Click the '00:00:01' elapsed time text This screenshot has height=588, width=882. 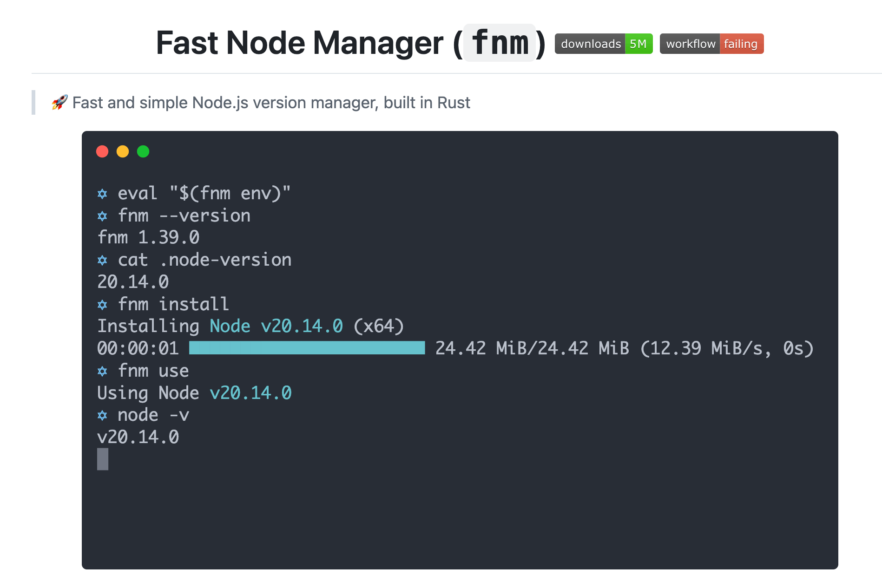click(138, 348)
